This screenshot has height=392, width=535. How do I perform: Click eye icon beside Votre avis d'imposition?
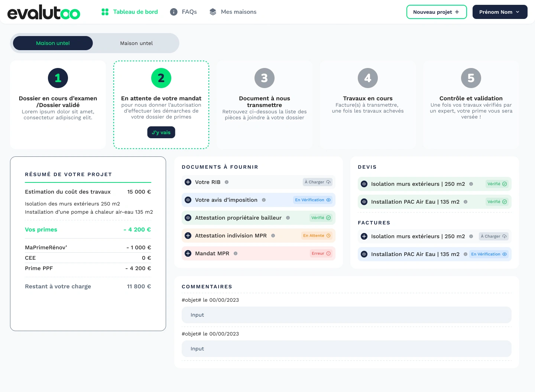coord(188,200)
